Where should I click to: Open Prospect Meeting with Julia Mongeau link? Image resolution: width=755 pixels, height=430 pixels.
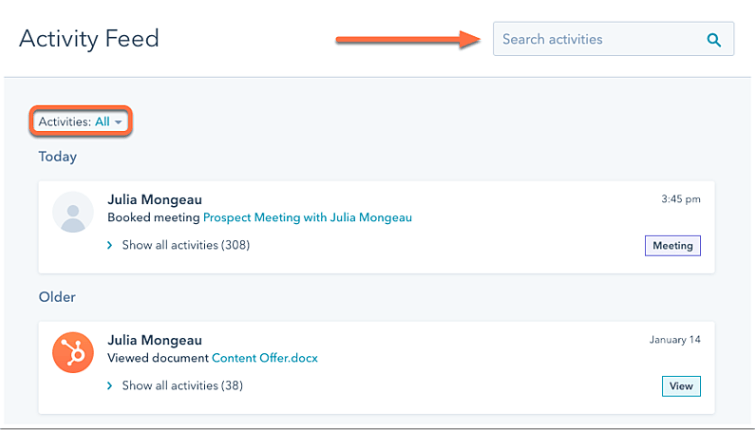(307, 218)
